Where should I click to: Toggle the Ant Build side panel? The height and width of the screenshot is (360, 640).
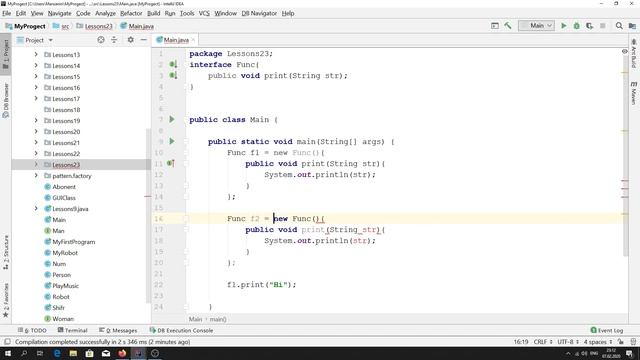point(633,53)
